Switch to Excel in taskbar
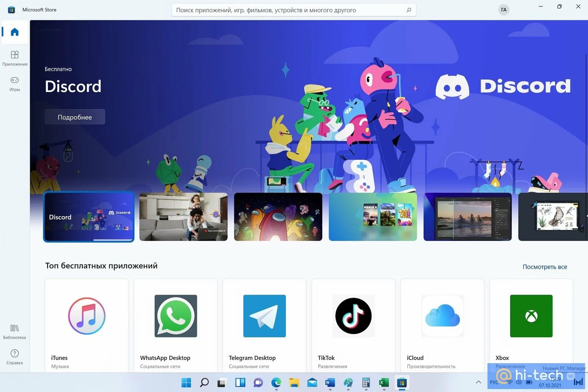The image size is (588, 392). (384, 383)
